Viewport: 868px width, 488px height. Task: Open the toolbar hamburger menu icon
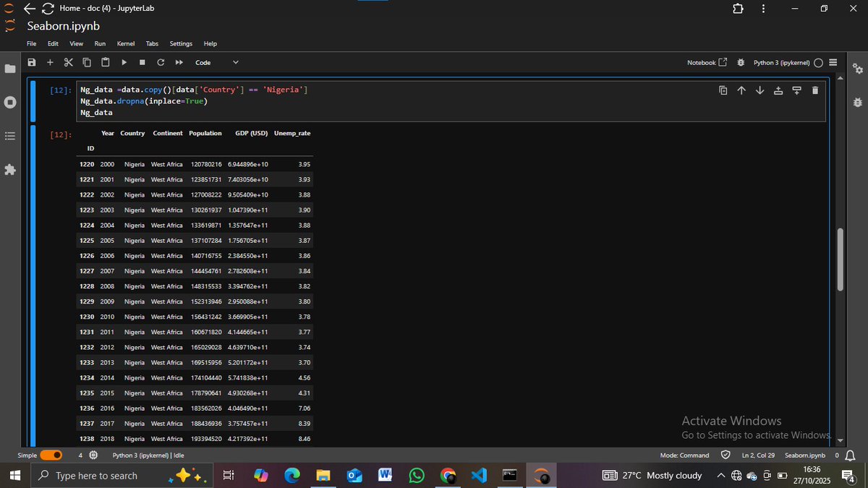tap(833, 62)
